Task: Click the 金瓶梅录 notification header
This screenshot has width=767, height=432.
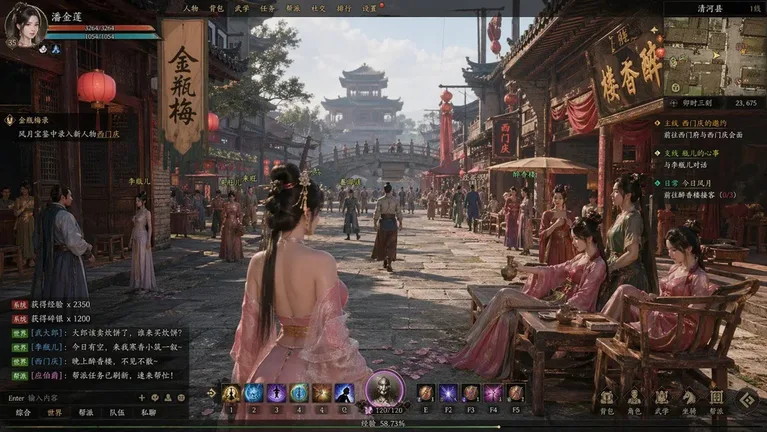Action: tap(33, 120)
